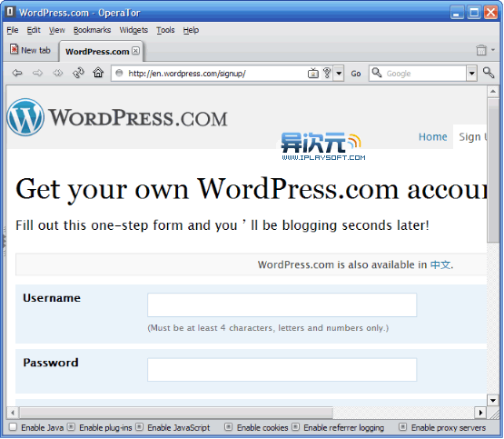Toggle the Enable JavaScript checkbox

(139, 427)
